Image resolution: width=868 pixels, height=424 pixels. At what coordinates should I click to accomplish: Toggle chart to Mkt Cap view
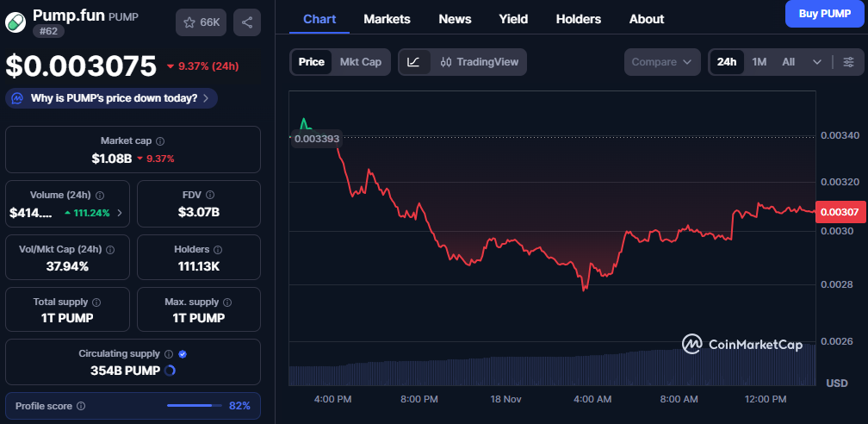[x=361, y=62]
